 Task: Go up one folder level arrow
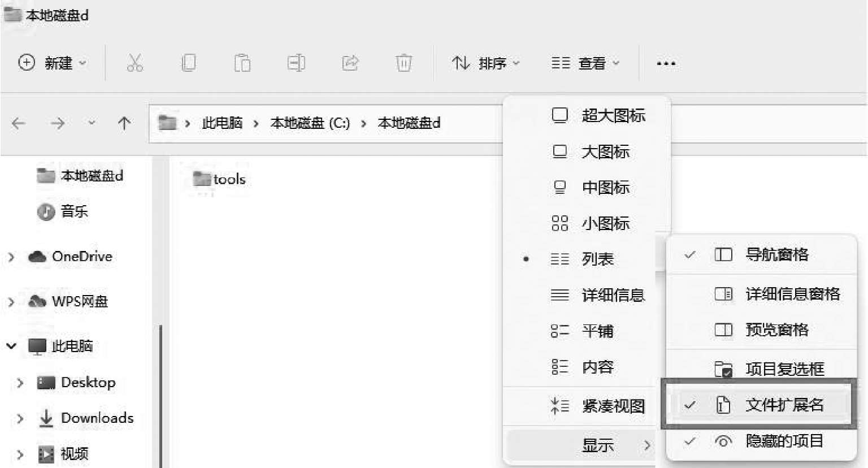pos(124,123)
